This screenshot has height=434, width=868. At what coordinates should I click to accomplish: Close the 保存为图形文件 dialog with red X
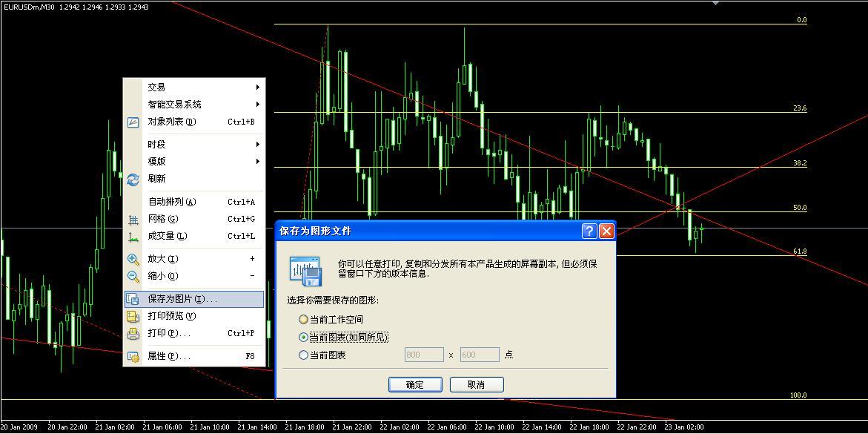pyautogui.click(x=607, y=231)
